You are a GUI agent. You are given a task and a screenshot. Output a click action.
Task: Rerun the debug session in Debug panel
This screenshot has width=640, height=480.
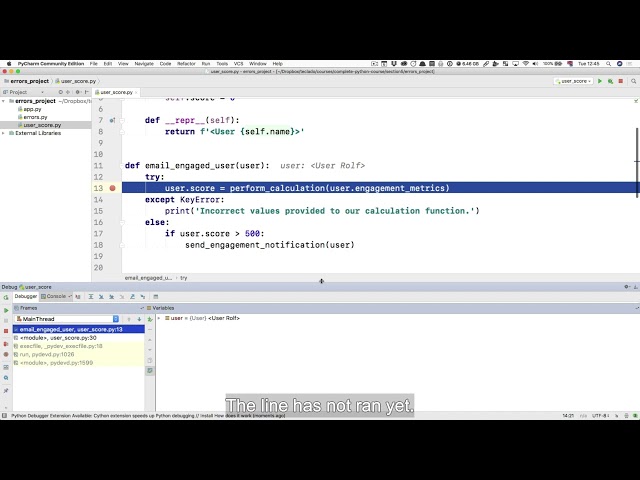point(6,297)
